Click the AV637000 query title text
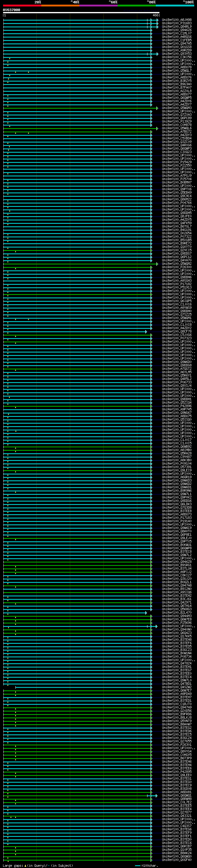The width and height of the screenshot is (197, 868). pyautogui.click(x=11, y=10)
